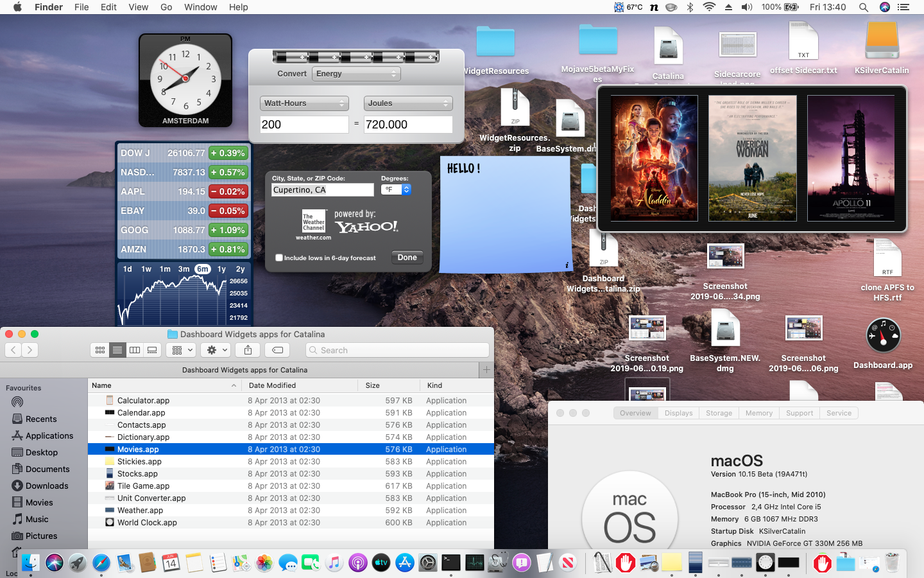Enable lows in 6-day forecast checkbox
Viewport: 924px width, 578px height.
pos(279,258)
